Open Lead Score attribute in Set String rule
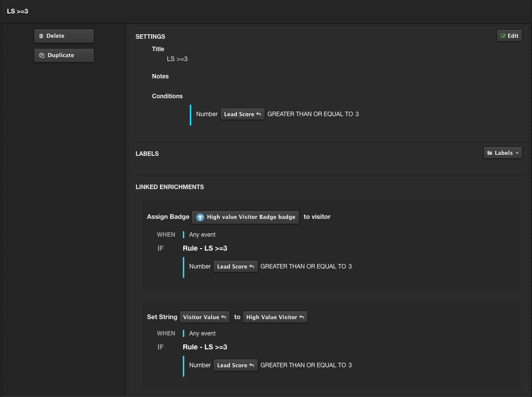The height and width of the screenshot is (397, 532). pyautogui.click(x=235, y=365)
